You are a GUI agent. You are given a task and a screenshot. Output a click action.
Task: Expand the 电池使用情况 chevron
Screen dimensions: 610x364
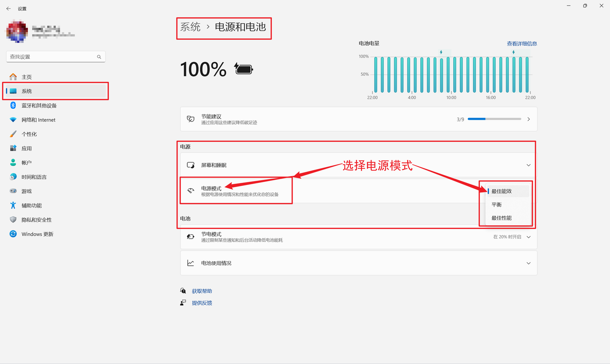529,263
